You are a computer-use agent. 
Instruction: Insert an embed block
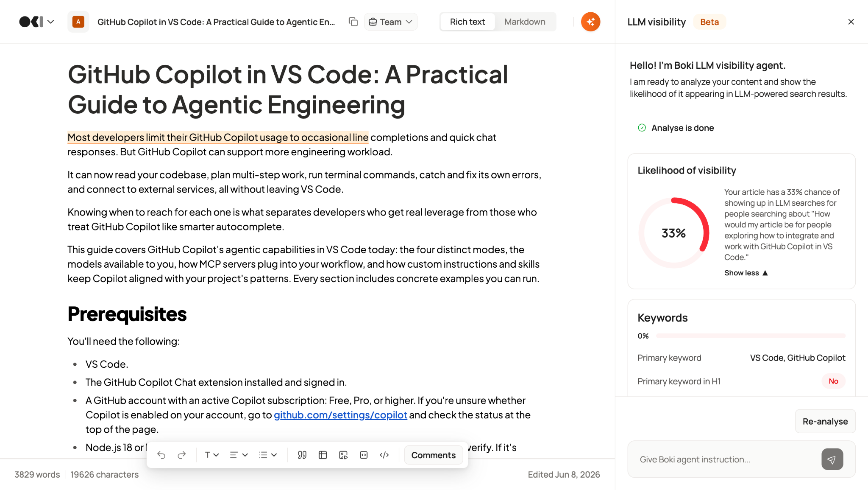pos(364,455)
